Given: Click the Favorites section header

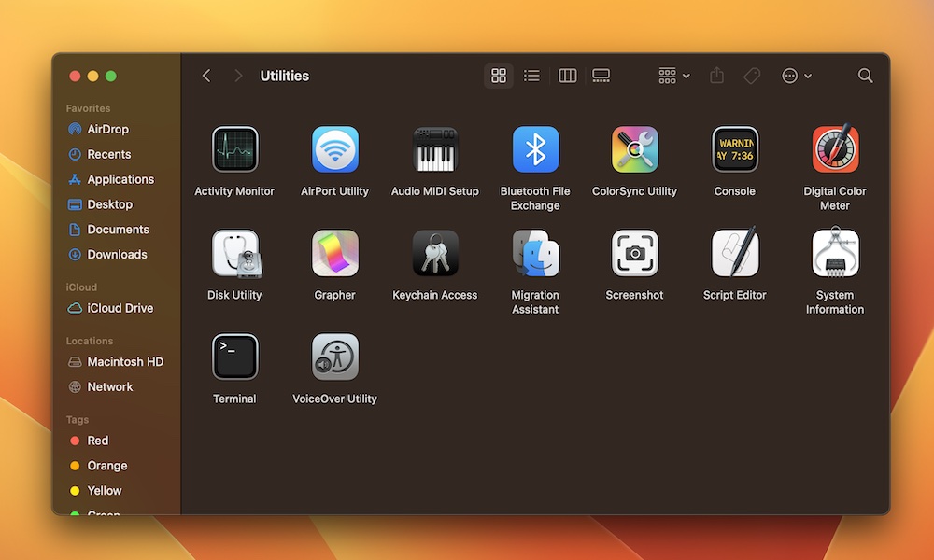Looking at the screenshot, I should [x=88, y=108].
